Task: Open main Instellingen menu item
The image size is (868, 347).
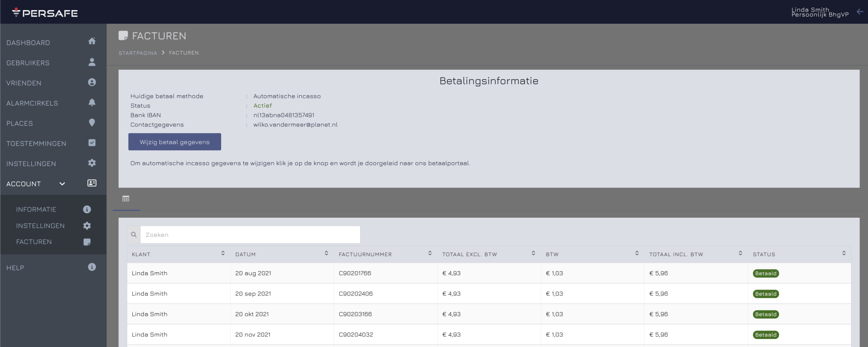Action: 31,164
